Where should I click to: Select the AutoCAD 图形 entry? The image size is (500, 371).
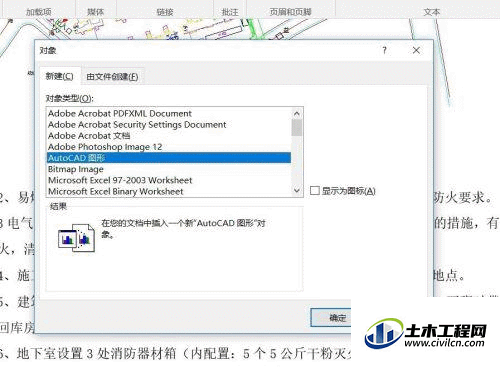click(169, 158)
